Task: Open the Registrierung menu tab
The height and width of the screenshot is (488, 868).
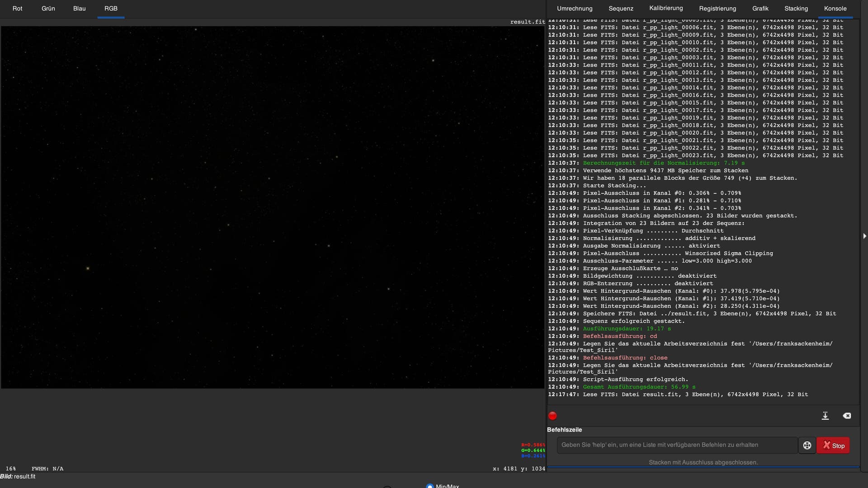Action: [x=717, y=8]
